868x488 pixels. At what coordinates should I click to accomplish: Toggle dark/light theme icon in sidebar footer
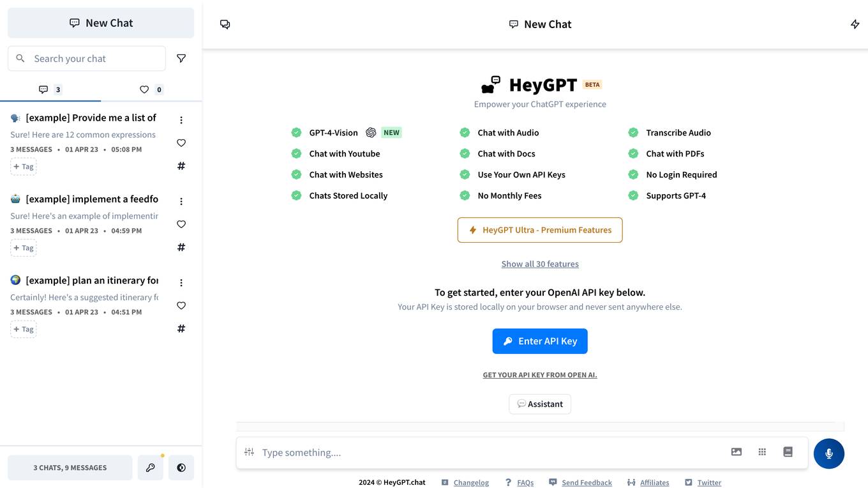[181, 468]
